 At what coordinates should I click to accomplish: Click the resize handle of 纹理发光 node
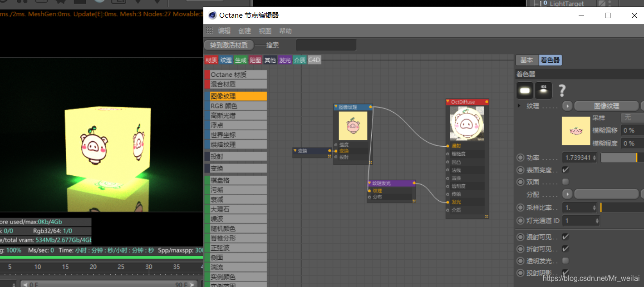pos(413,200)
